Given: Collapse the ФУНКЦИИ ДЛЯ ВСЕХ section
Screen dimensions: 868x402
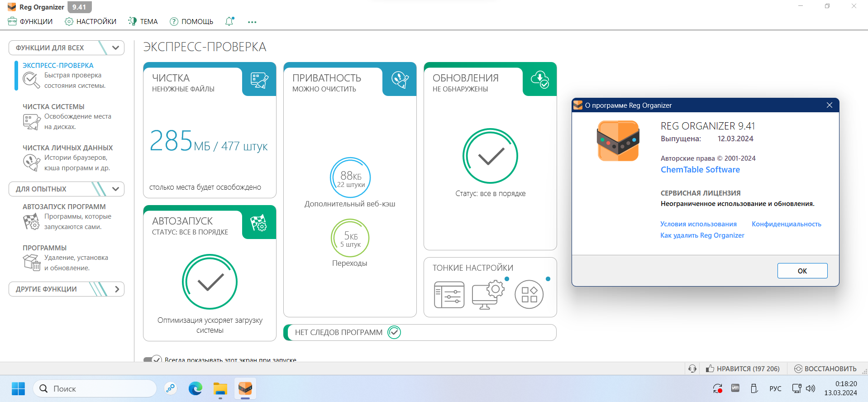Looking at the screenshot, I should tap(67, 48).
